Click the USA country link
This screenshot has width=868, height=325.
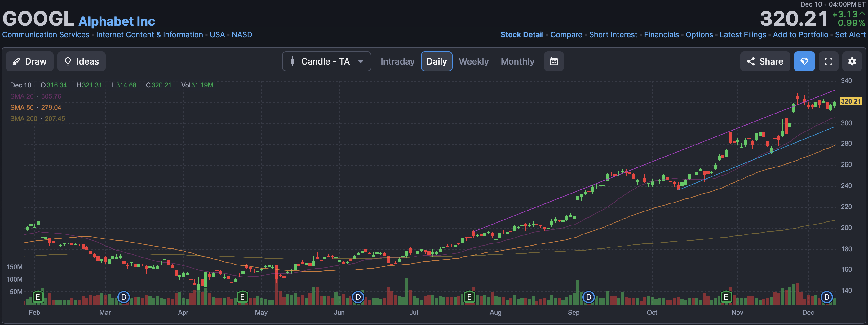pos(217,35)
